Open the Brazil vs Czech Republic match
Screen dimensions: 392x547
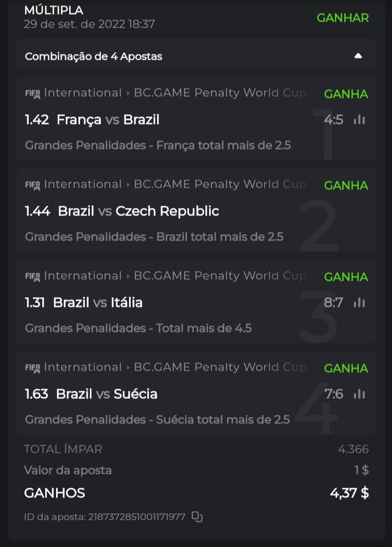[x=138, y=211]
